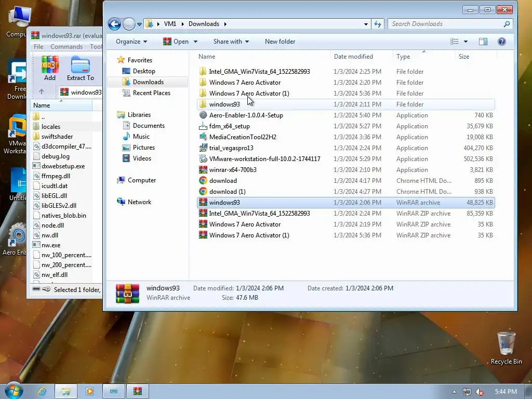Open Explorer help question mark icon
532x399 pixels.
pyautogui.click(x=502, y=42)
